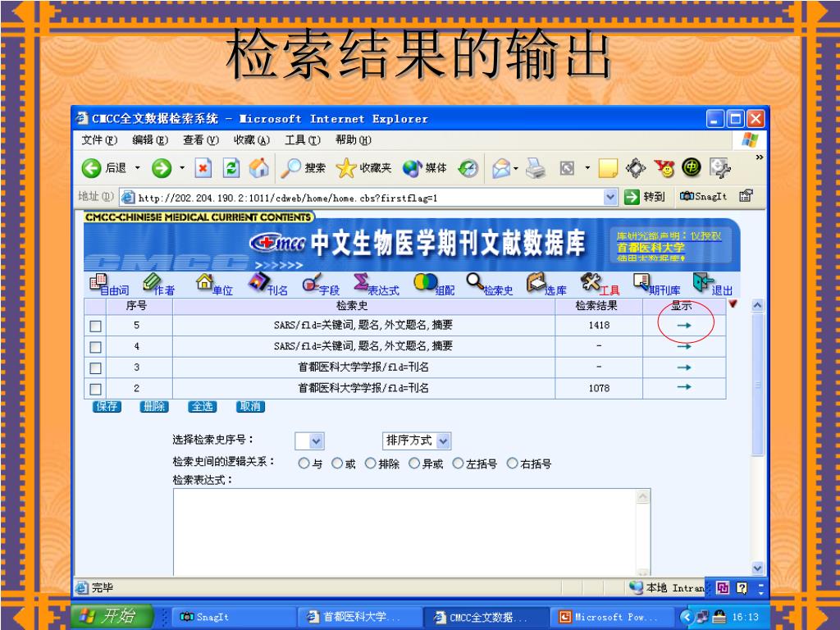Open the Mail button dropdown arrow

click(516, 169)
